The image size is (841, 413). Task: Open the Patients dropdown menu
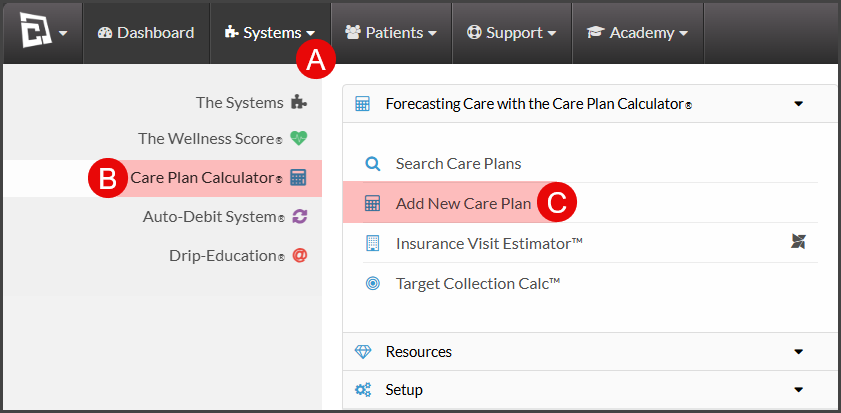coord(391,33)
